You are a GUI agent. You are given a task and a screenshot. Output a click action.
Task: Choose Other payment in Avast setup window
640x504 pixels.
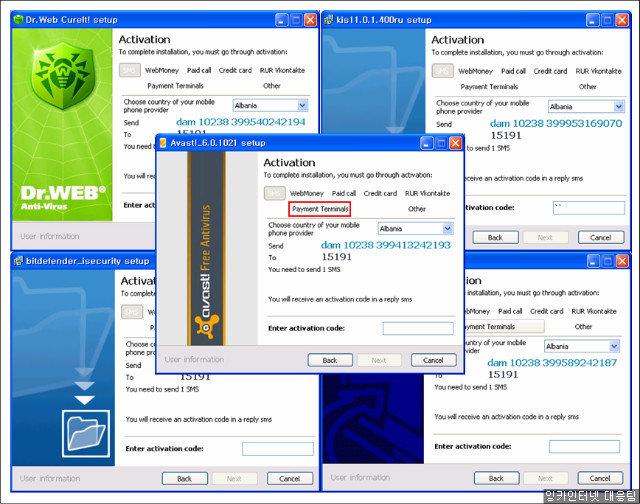[417, 209]
